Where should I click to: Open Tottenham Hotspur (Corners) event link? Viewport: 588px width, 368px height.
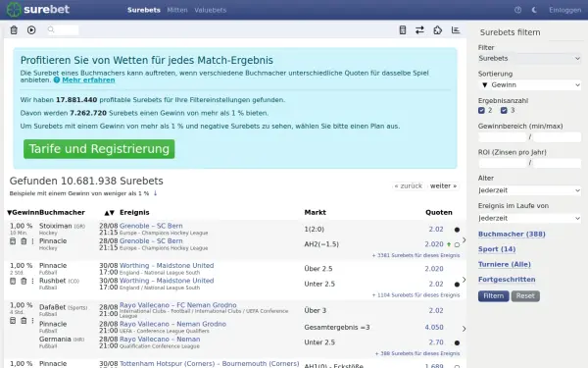pos(209,363)
